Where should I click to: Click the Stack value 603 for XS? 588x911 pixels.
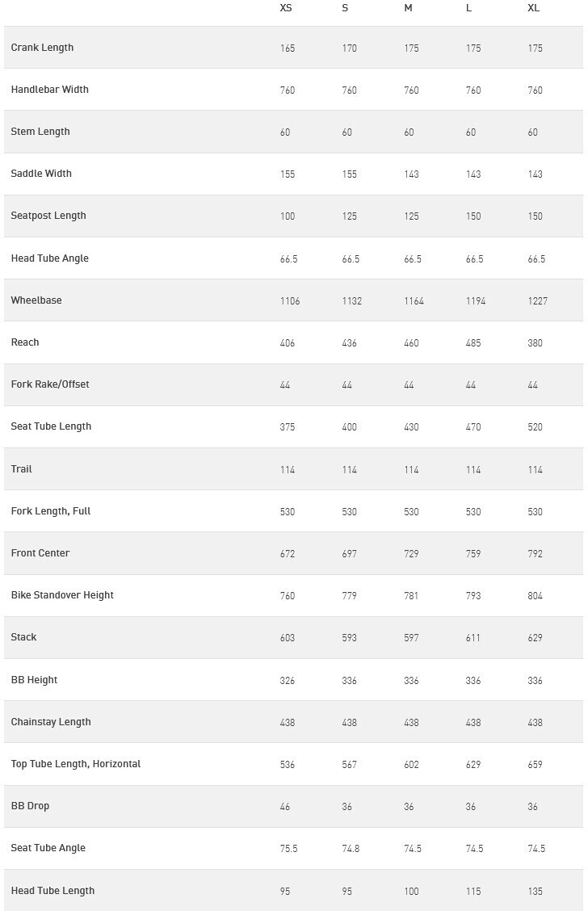click(x=288, y=638)
